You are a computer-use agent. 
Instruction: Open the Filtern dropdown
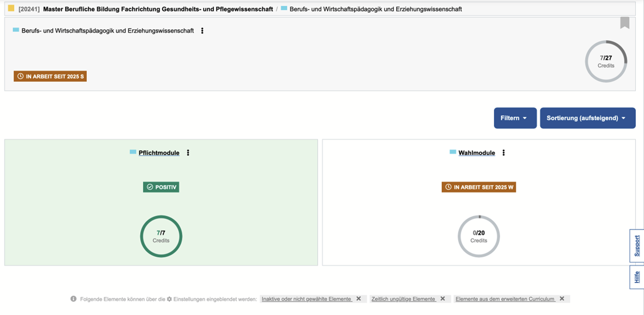(514, 118)
